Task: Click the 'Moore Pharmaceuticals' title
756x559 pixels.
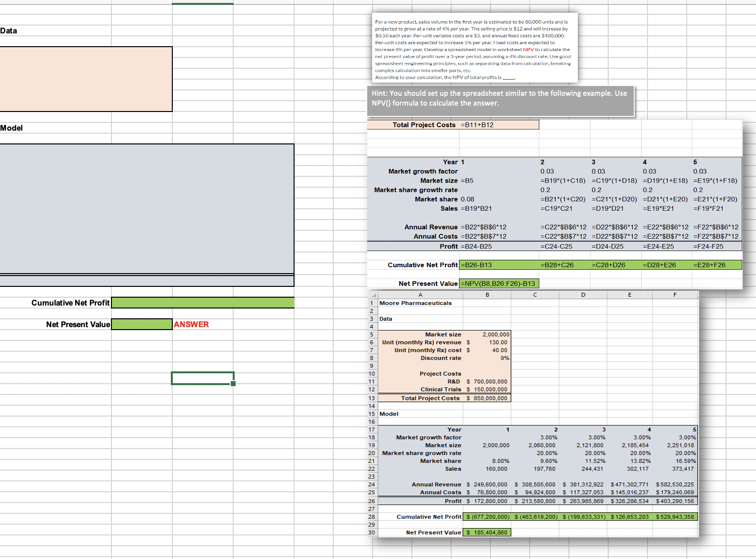Action: (415, 304)
